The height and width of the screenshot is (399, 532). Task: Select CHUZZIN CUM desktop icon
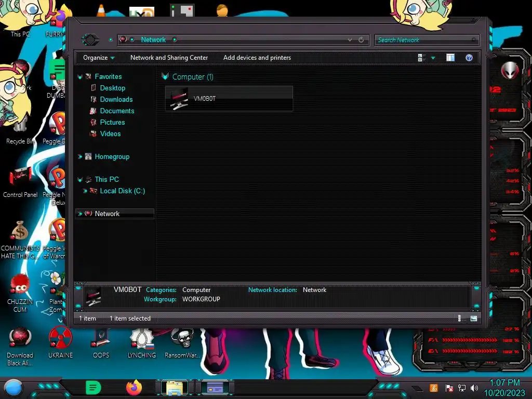[x=20, y=293]
